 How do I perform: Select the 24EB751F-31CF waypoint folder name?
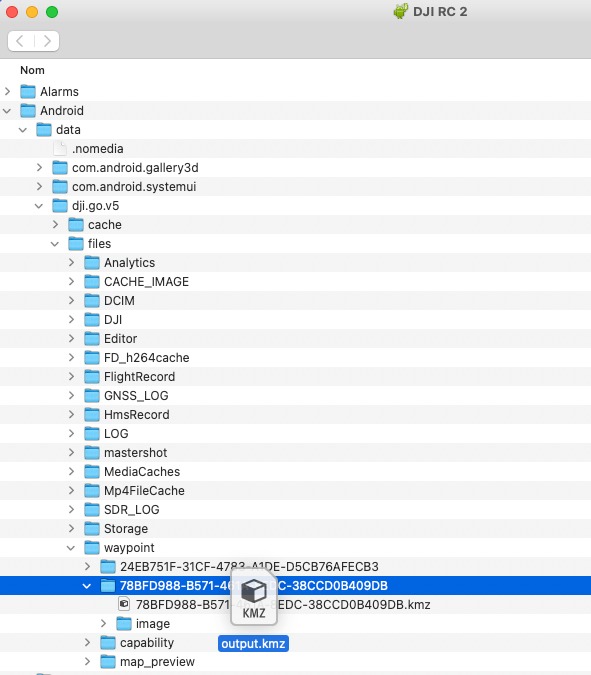click(249, 567)
